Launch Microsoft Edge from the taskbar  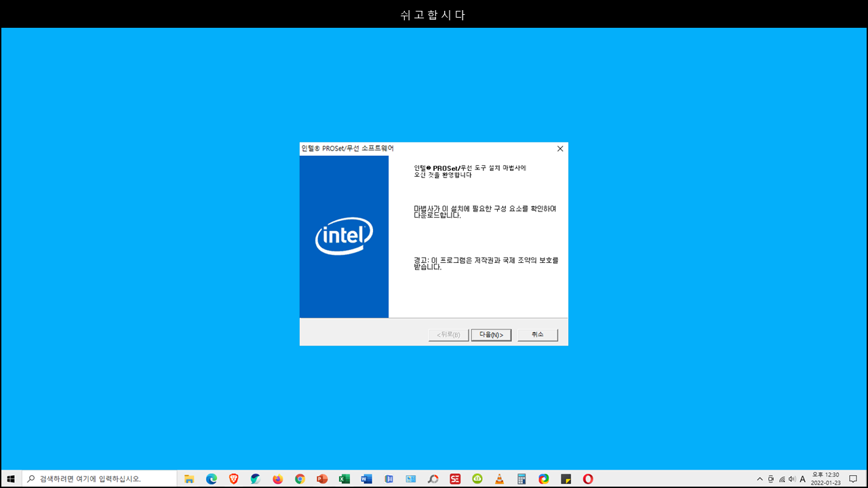point(212,479)
